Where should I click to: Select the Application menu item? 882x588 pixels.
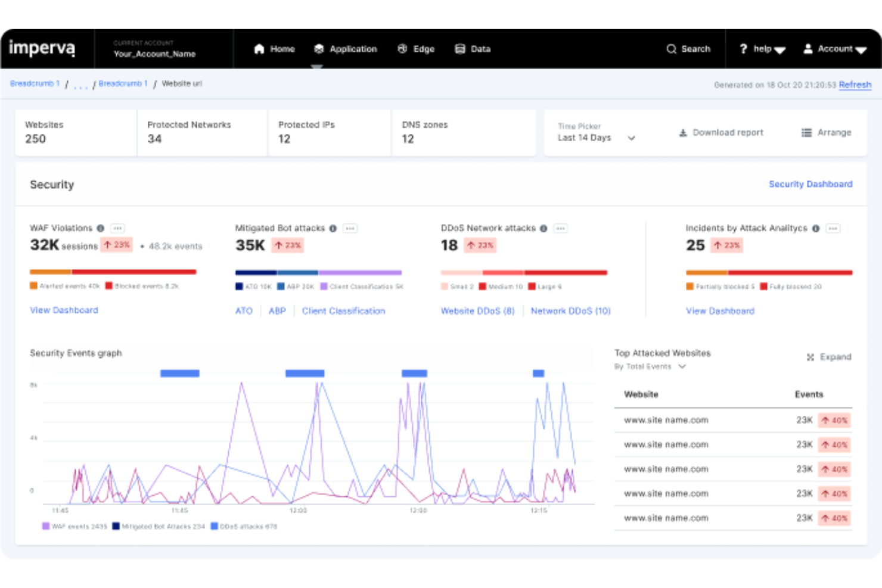tap(347, 49)
